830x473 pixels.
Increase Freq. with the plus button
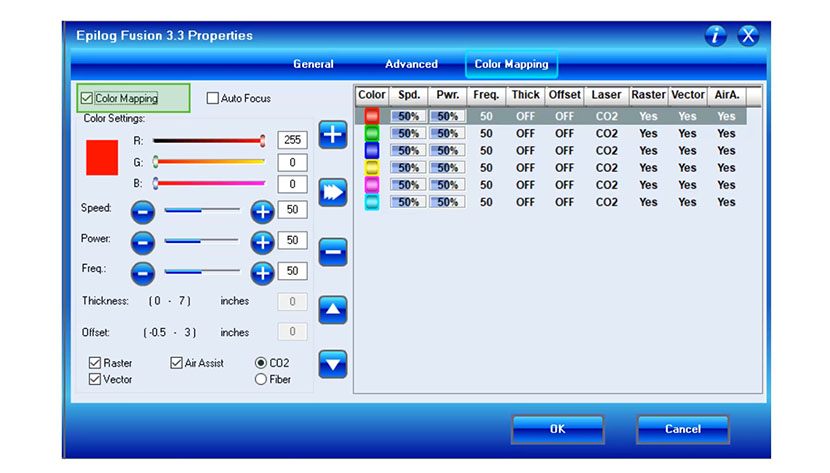coord(262,271)
